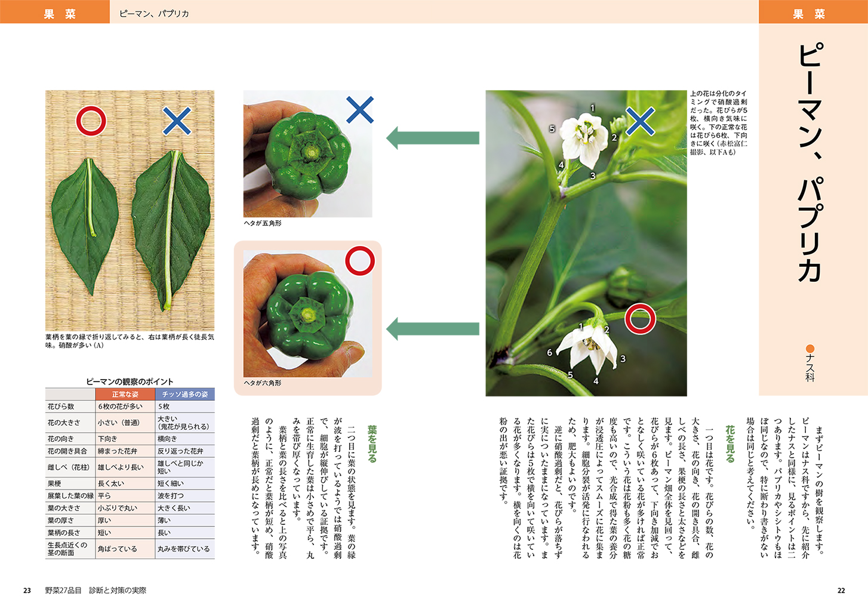
Task: Click the ナス科 family label
Action: pos(810,368)
